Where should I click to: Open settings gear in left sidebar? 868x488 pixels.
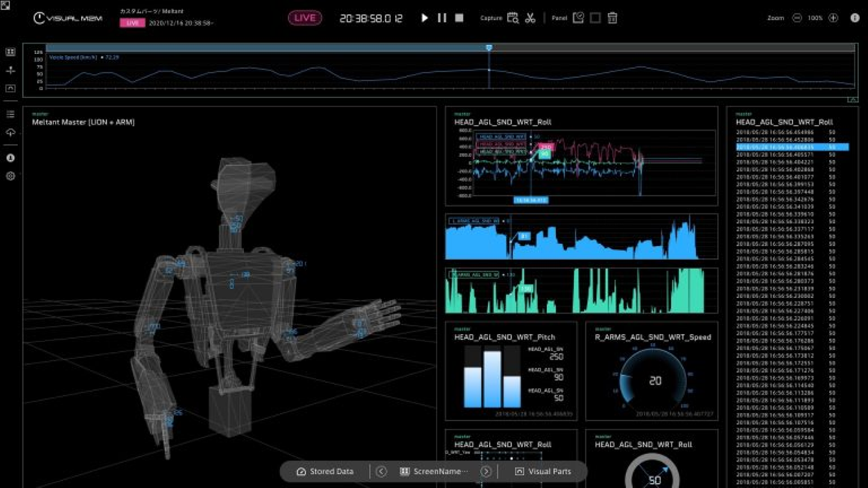[10, 176]
